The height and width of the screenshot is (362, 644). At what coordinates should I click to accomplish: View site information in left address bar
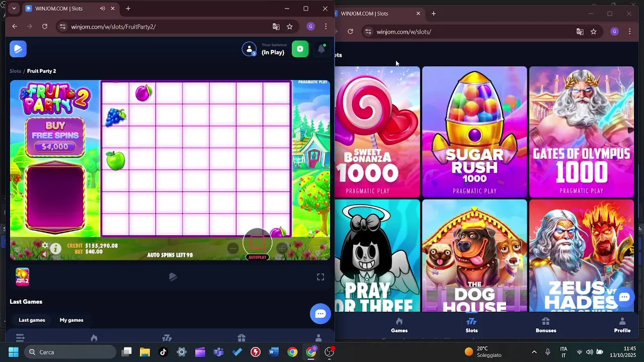point(62,27)
